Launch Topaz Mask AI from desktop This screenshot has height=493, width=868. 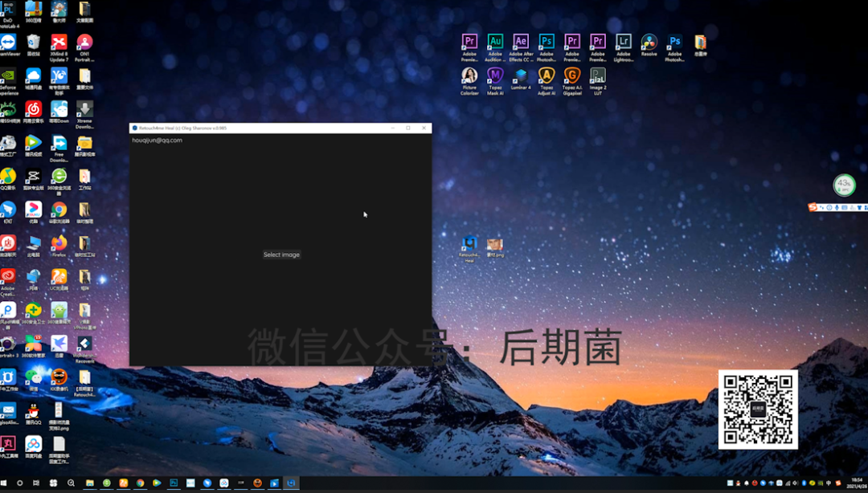[x=495, y=75]
